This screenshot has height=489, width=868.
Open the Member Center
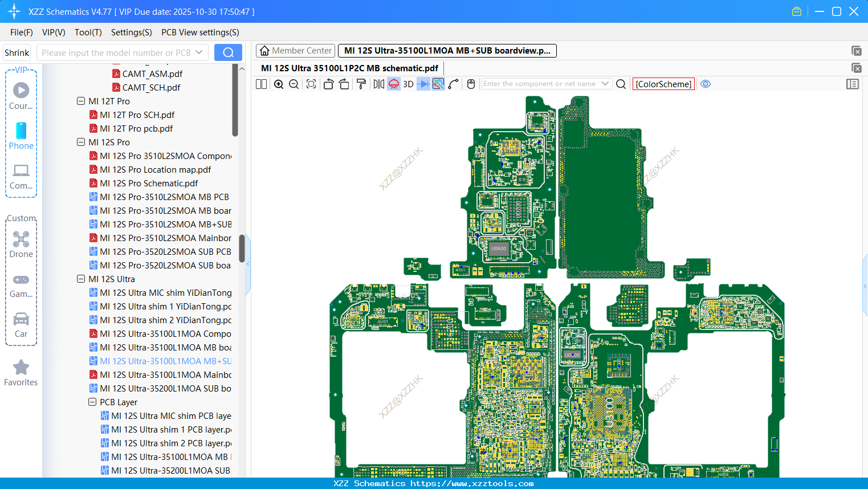[295, 50]
